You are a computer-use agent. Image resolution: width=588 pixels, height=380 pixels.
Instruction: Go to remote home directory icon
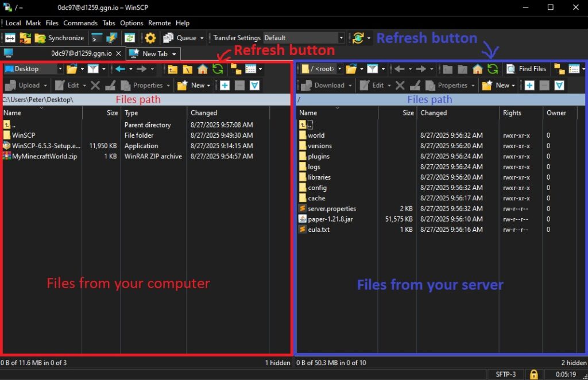(x=477, y=69)
